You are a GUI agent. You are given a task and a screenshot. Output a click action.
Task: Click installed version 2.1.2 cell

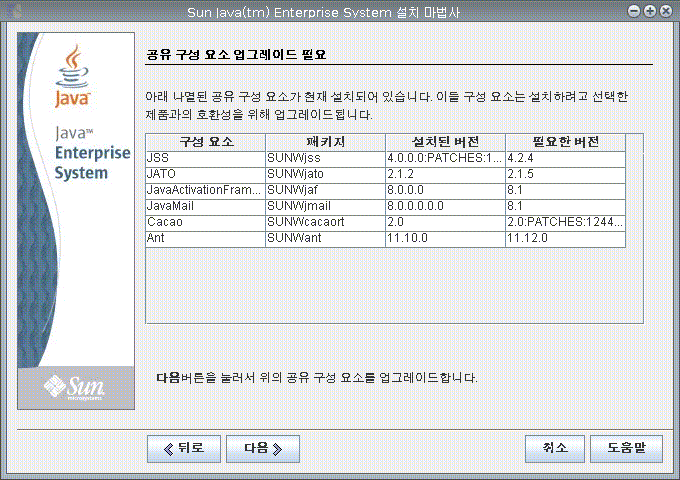click(445, 175)
